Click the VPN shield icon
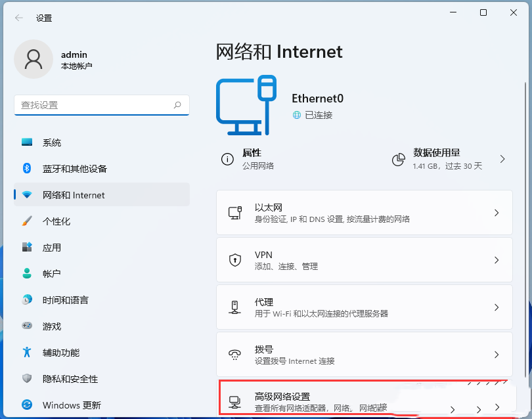This screenshot has width=532, height=419. (234, 259)
